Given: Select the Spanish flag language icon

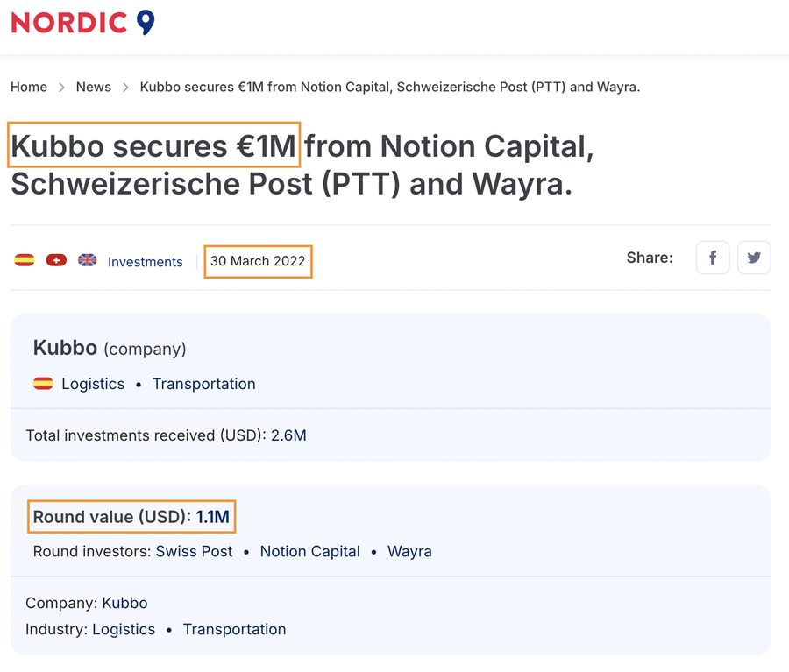Looking at the screenshot, I should (x=24, y=259).
